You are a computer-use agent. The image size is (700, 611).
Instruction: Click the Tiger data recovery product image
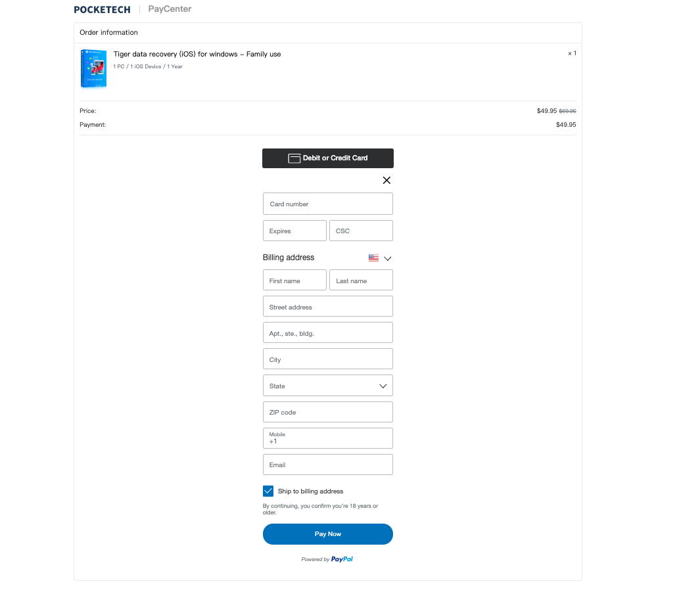point(93,68)
